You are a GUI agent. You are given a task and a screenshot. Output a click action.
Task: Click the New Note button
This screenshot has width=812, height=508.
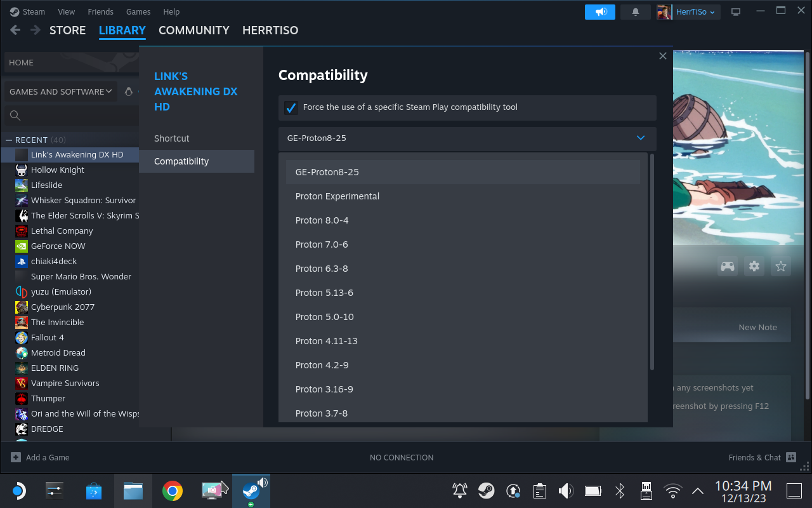pos(757,328)
